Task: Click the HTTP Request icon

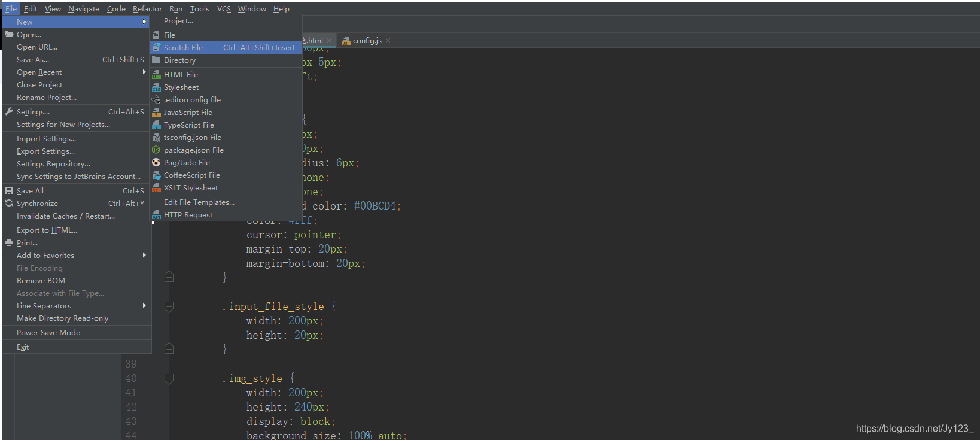Action: point(156,214)
